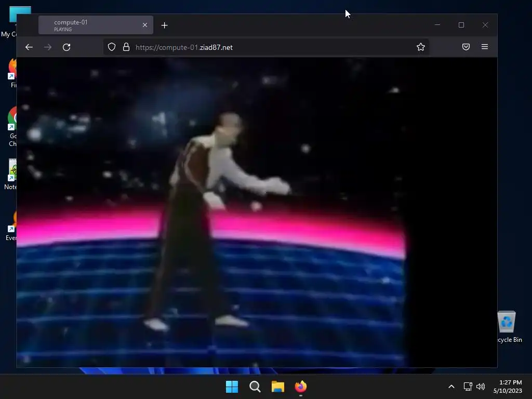
Task: Select the compute-01 tab
Action: click(x=96, y=25)
